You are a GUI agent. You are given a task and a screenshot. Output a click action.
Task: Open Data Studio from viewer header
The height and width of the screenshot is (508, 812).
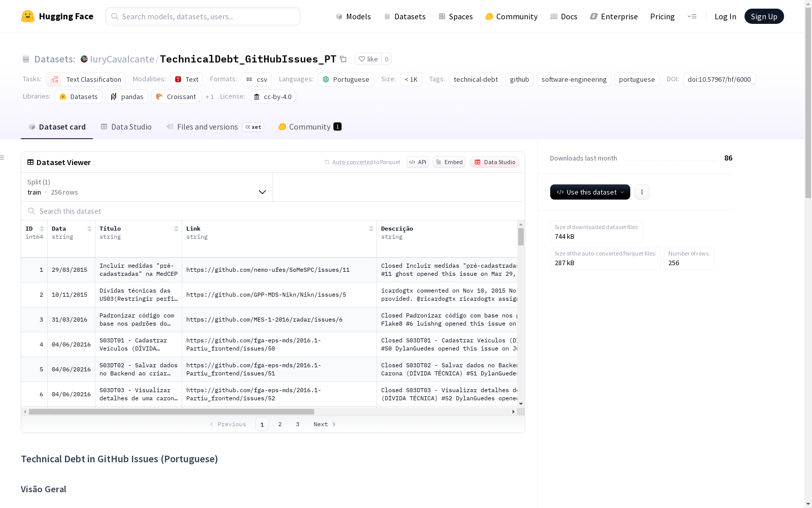494,162
